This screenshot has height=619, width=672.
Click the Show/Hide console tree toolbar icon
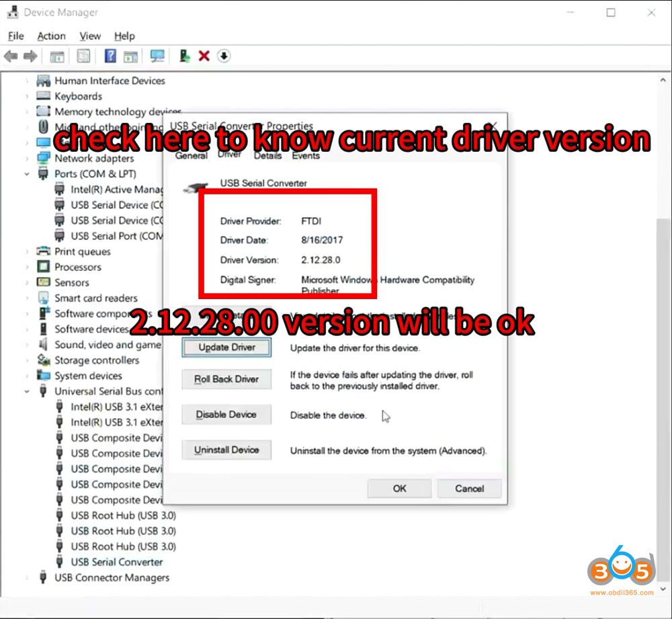[58, 56]
